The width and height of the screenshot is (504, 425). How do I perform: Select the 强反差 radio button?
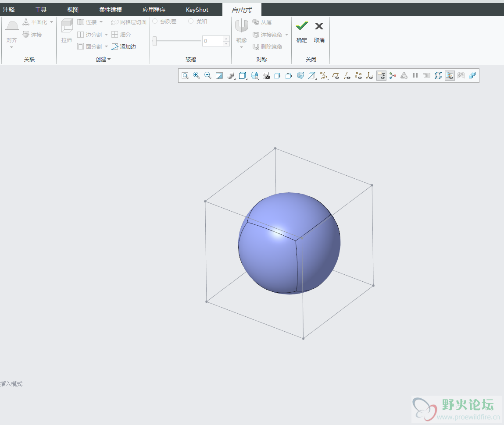tap(155, 21)
